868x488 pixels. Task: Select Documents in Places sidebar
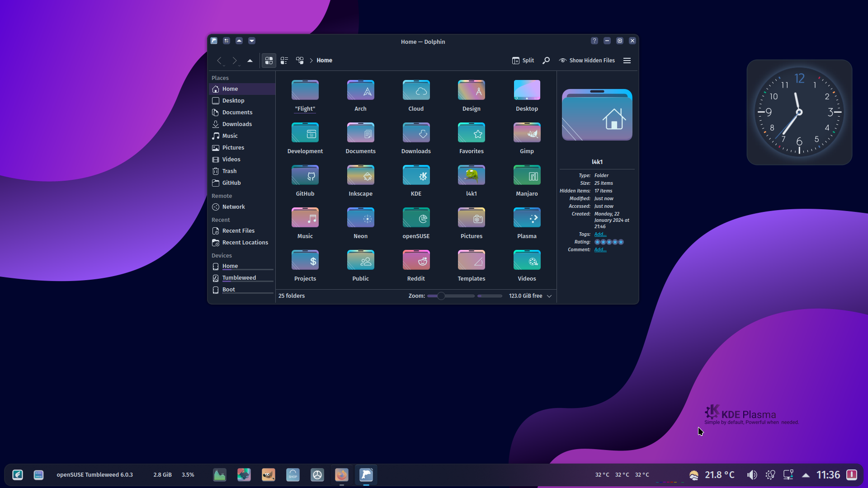click(x=242, y=113)
